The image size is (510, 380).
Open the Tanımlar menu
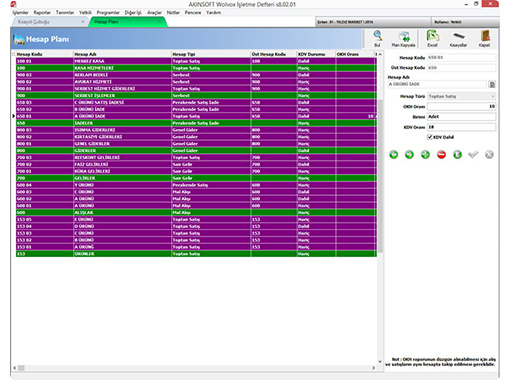point(65,13)
